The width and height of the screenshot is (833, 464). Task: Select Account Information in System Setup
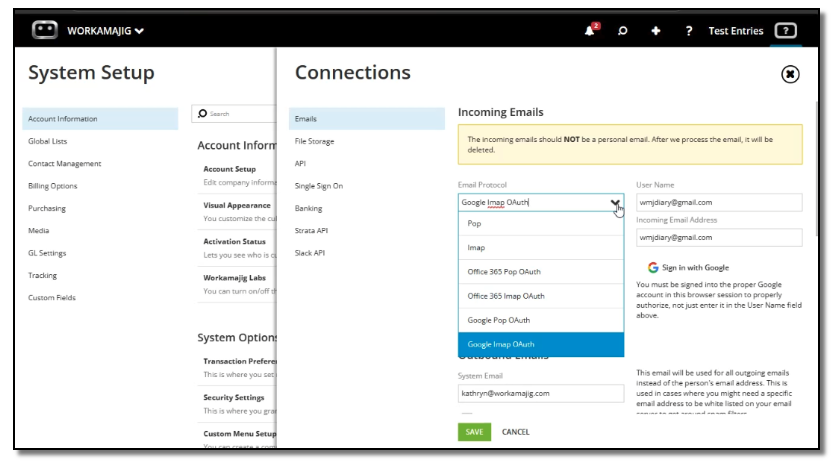(100, 119)
